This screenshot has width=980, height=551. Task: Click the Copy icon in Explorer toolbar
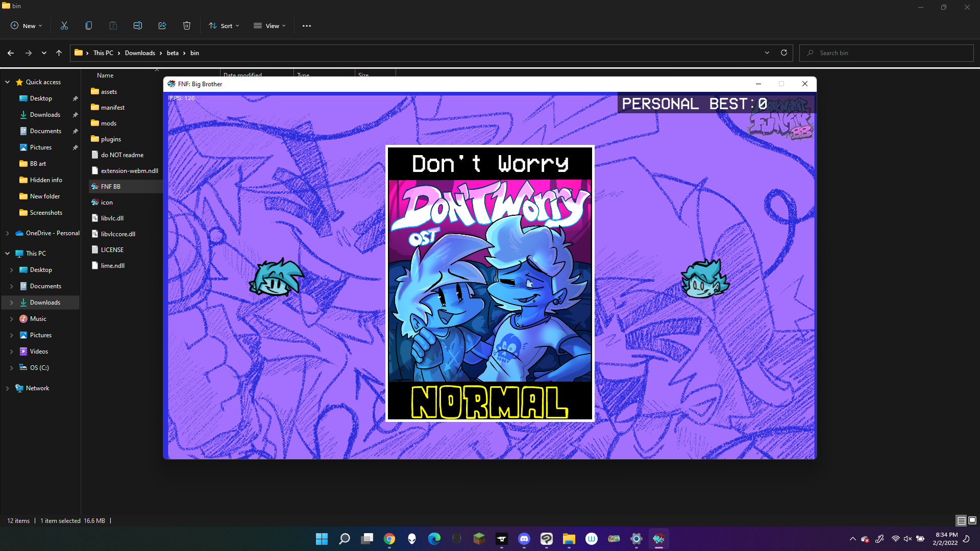tap(89, 26)
